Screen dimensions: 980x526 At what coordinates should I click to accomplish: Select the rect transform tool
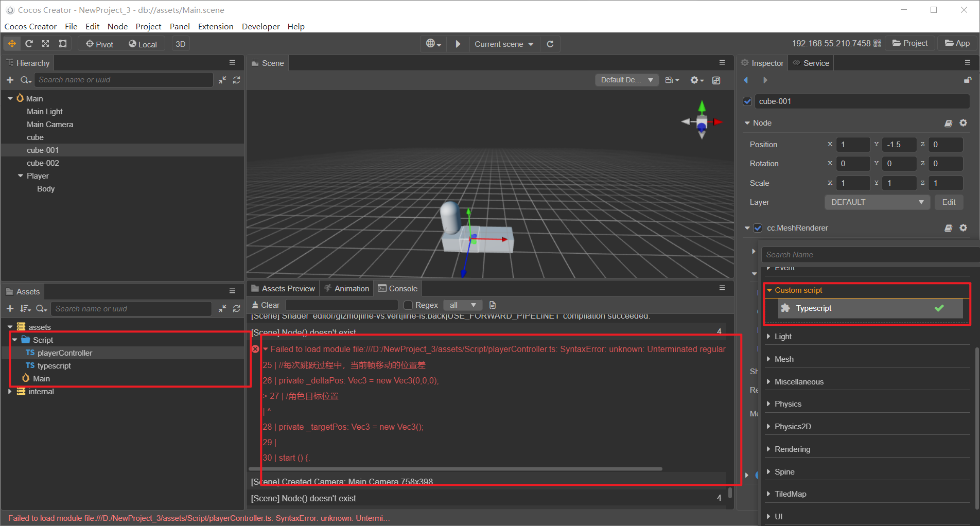click(63, 44)
